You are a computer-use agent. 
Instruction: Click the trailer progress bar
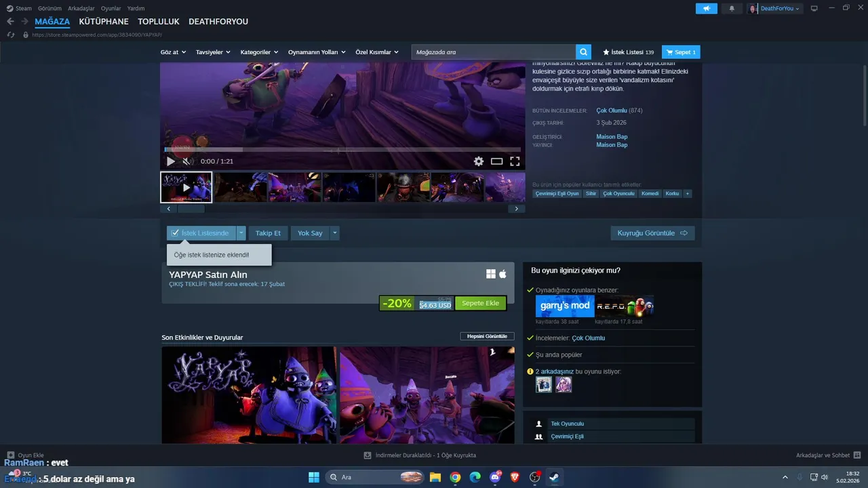[x=342, y=149]
